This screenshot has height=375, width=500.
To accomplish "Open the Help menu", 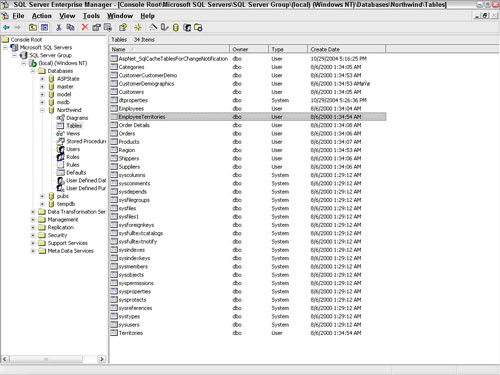I will [147, 16].
